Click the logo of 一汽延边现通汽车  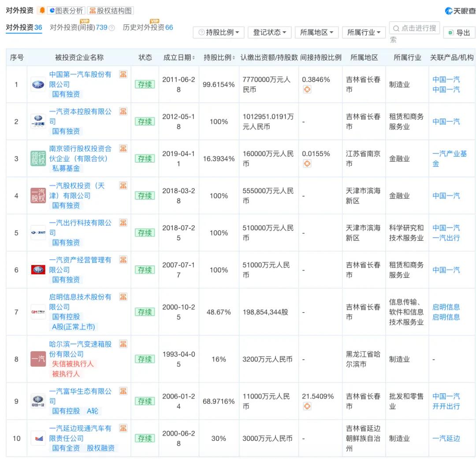38,438
